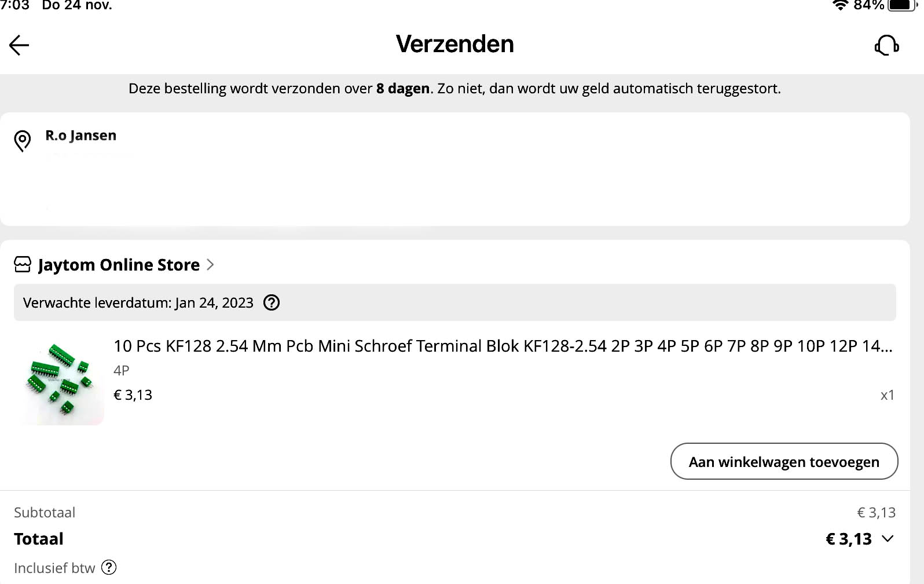Tap the Verwachte leverdatum bar

[x=455, y=302]
